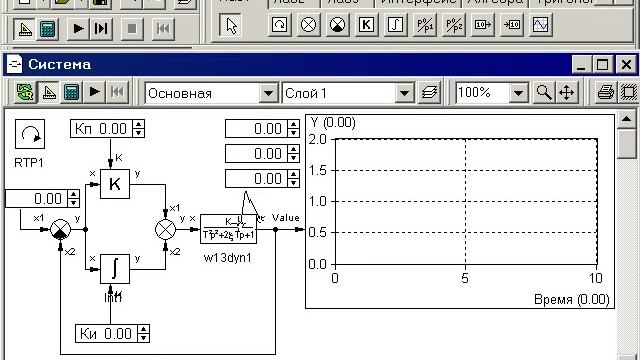640x360 pixels.
Task: Pick the K gain block in the palette
Action: (x=366, y=25)
